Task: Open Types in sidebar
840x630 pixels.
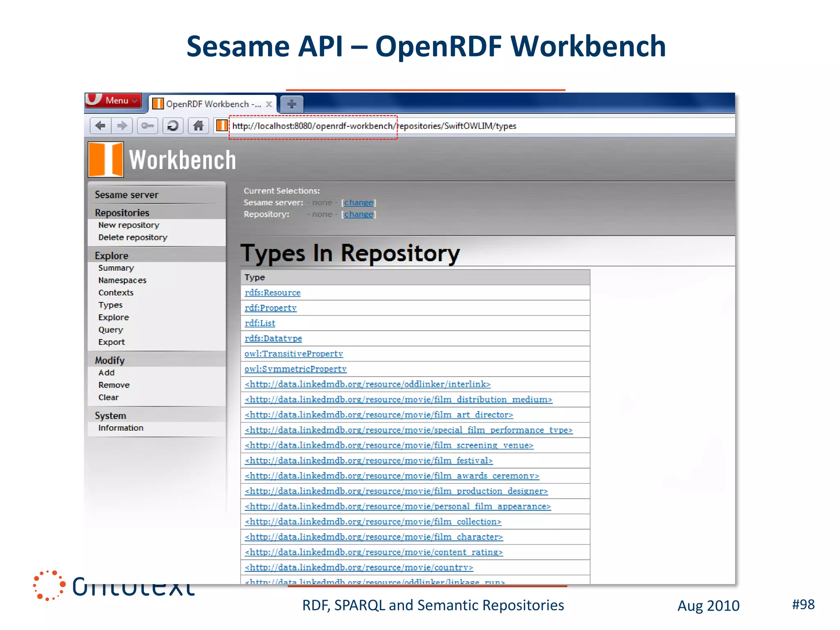Action: click(110, 305)
